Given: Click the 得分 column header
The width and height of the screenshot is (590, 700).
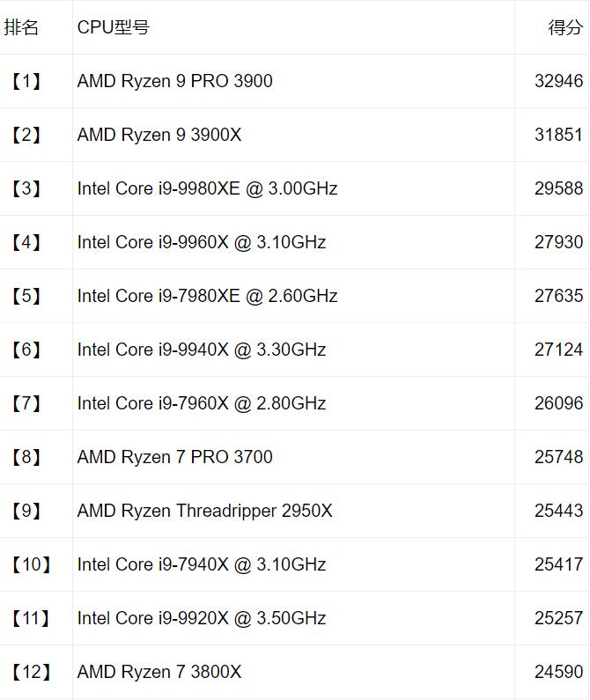Looking at the screenshot, I should [564, 27].
